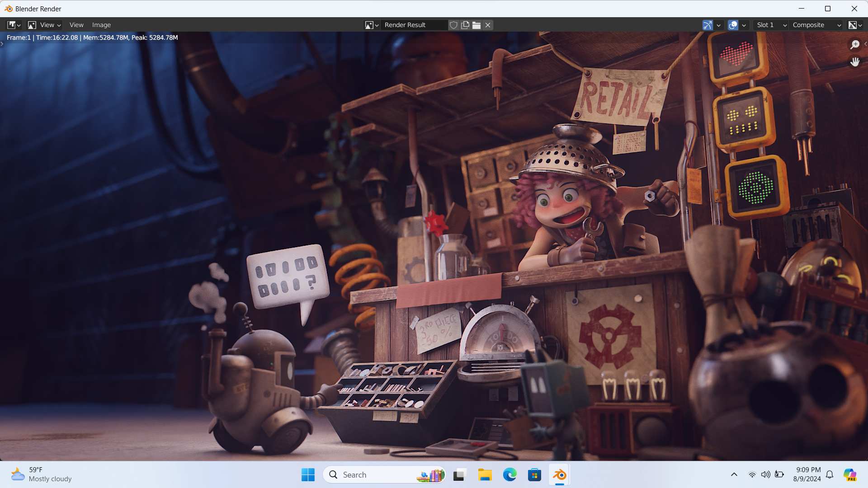Image resolution: width=868 pixels, height=488 pixels.
Task: Click the open image folder icon
Action: (x=476, y=25)
